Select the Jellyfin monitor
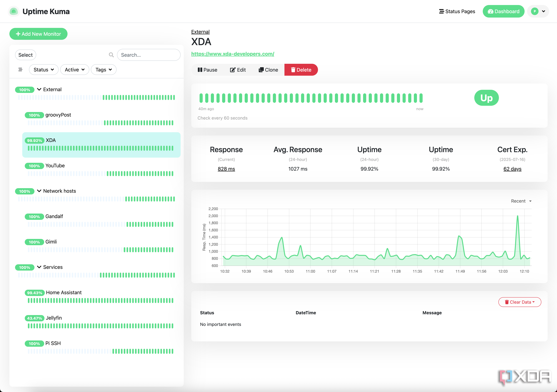 pos(101,322)
